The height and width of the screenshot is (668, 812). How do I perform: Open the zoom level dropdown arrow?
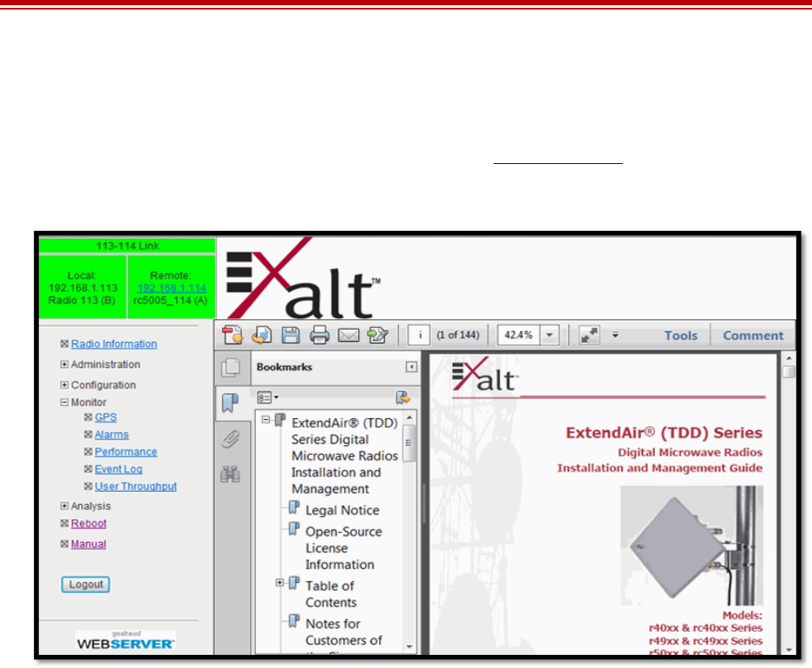(549, 336)
